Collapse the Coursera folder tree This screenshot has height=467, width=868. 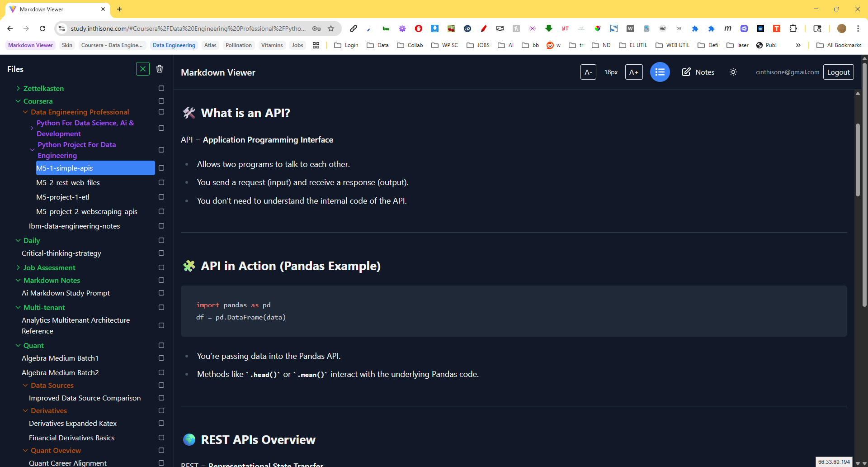coord(18,101)
